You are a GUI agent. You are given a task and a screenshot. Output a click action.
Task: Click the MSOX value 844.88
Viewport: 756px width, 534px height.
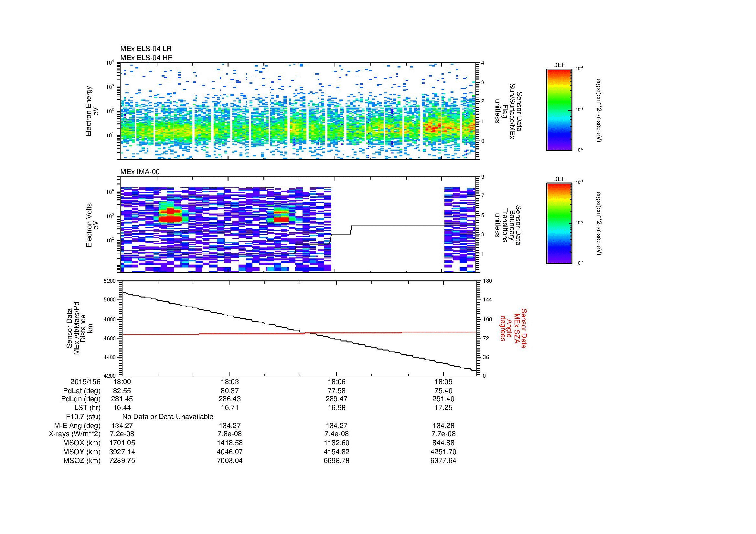pos(443,443)
